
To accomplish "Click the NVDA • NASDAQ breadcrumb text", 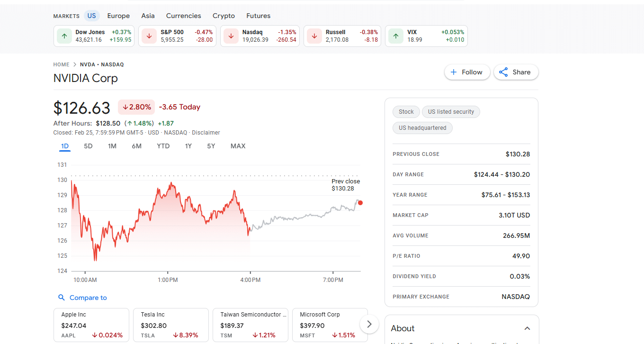I will coord(102,64).
